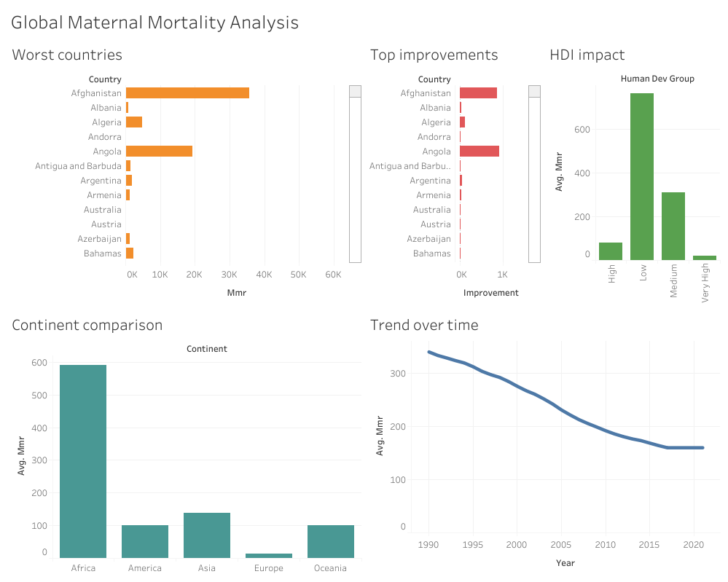The height and width of the screenshot is (582, 728).
Task: Click the Angola bar in Worst countries chart
Action: tap(160, 152)
